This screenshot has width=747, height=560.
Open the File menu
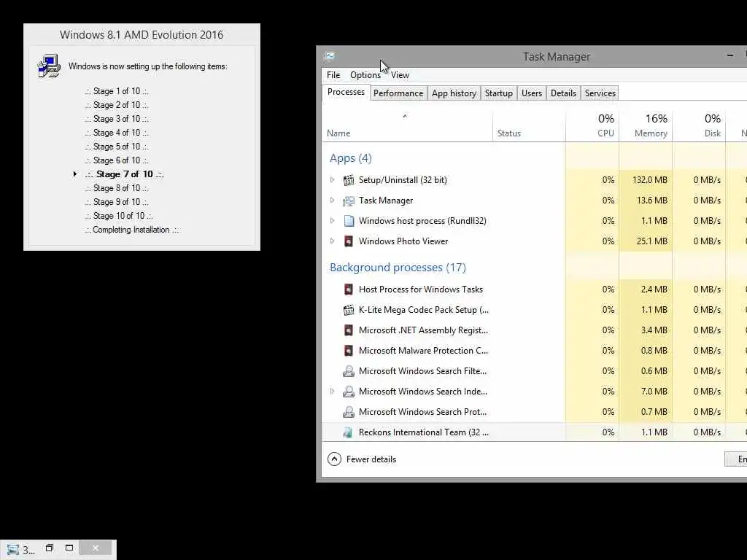pyautogui.click(x=333, y=75)
